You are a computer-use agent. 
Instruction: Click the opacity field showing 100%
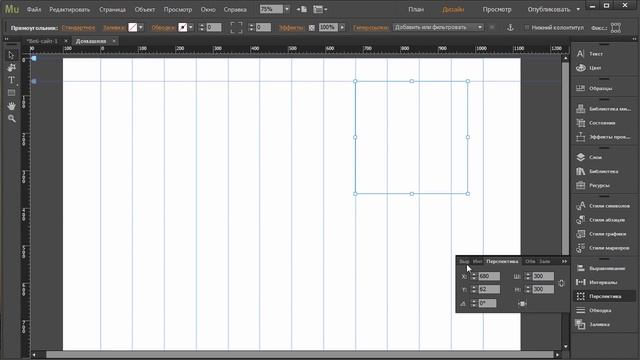[328, 27]
